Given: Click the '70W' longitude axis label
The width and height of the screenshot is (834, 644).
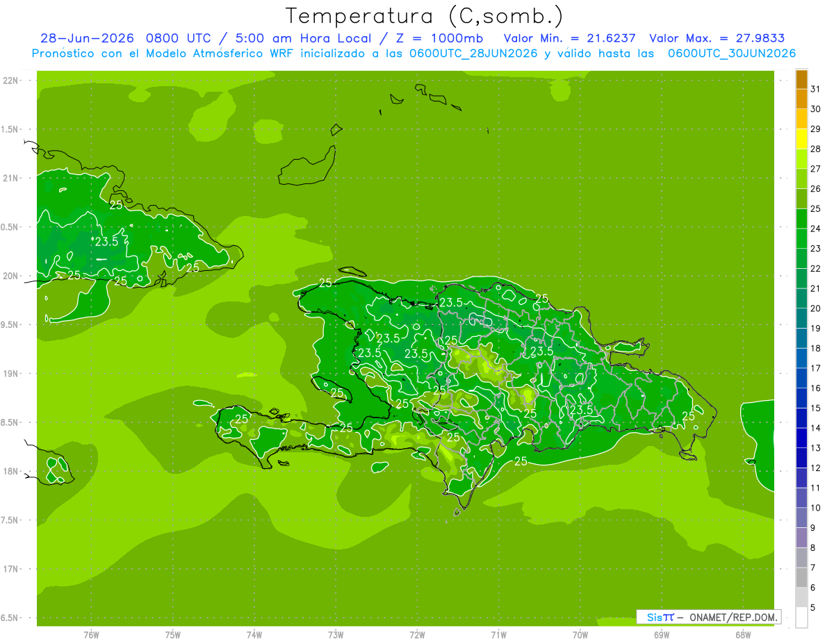Looking at the screenshot, I should click(x=580, y=635).
